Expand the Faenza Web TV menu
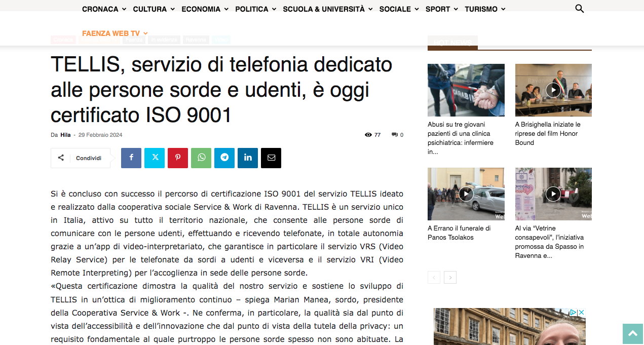 115,33
